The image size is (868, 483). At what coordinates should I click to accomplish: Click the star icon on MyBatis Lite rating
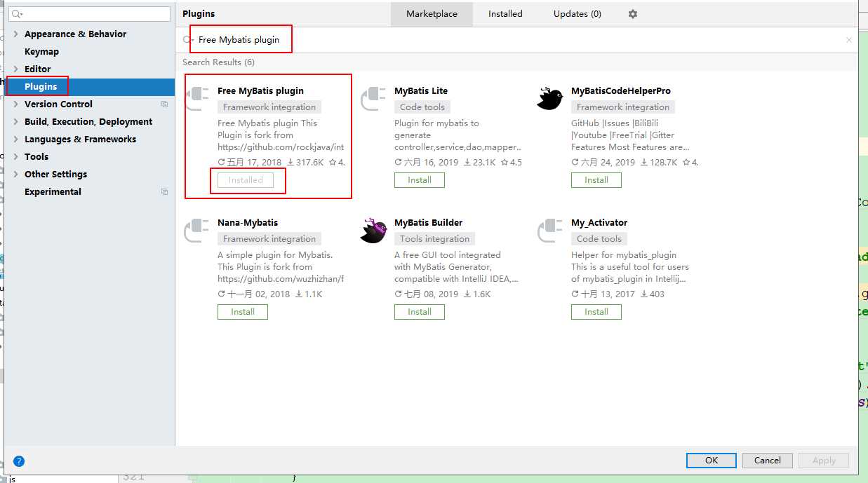505,163
